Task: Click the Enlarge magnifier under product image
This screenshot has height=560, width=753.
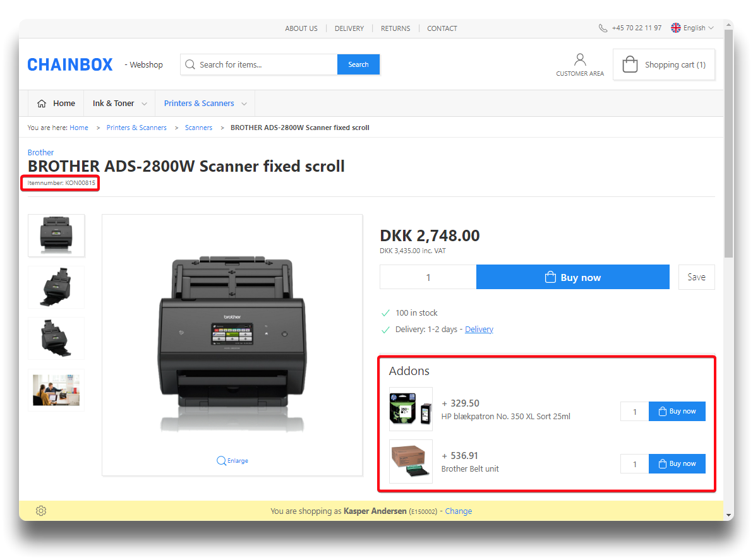Action: 222,461
